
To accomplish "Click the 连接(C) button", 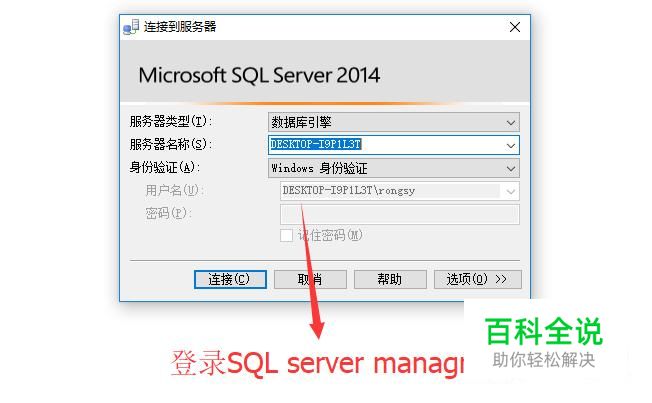I will coord(230,279).
